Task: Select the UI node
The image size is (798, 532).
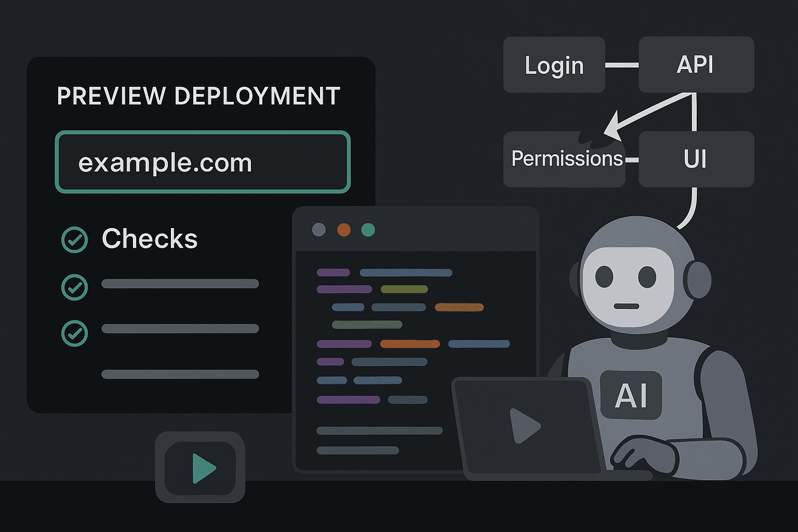Action: [x=696, y=159]
